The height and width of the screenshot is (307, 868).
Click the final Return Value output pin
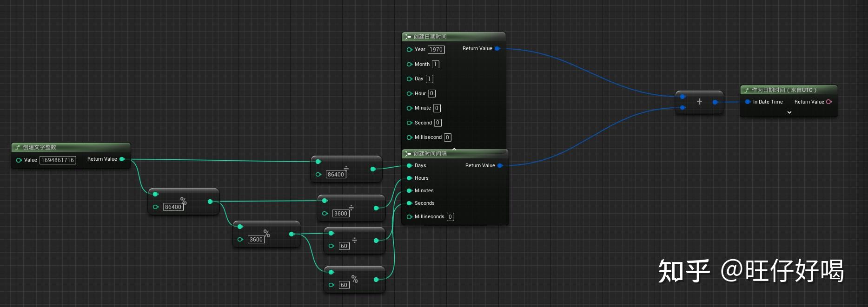pyautogui.click(x=829, y=102)
